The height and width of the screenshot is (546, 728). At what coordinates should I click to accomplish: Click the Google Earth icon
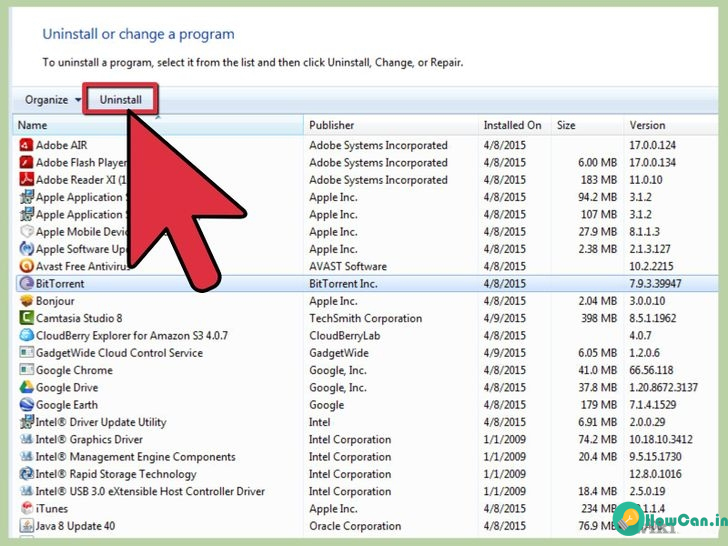pyautogui.click(x=26, y=404)
